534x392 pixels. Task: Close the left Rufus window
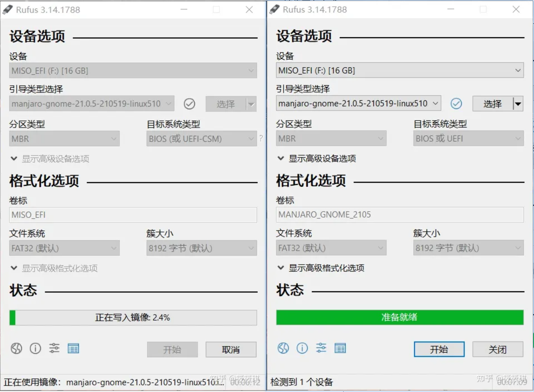tap(249, 10)
